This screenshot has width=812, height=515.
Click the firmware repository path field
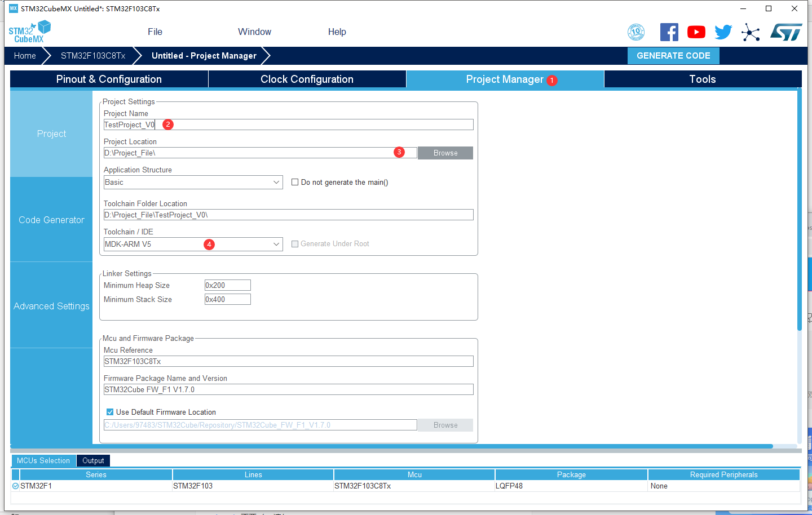pos(261,425)
